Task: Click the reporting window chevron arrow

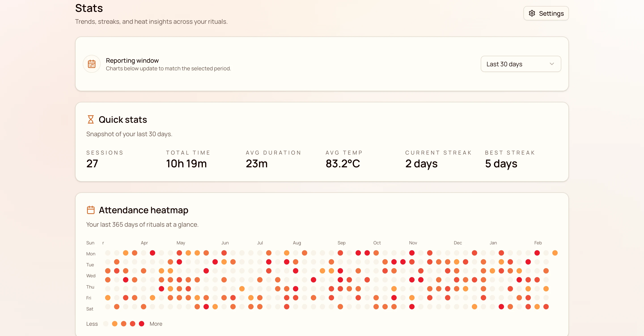Action: [552, 64]
